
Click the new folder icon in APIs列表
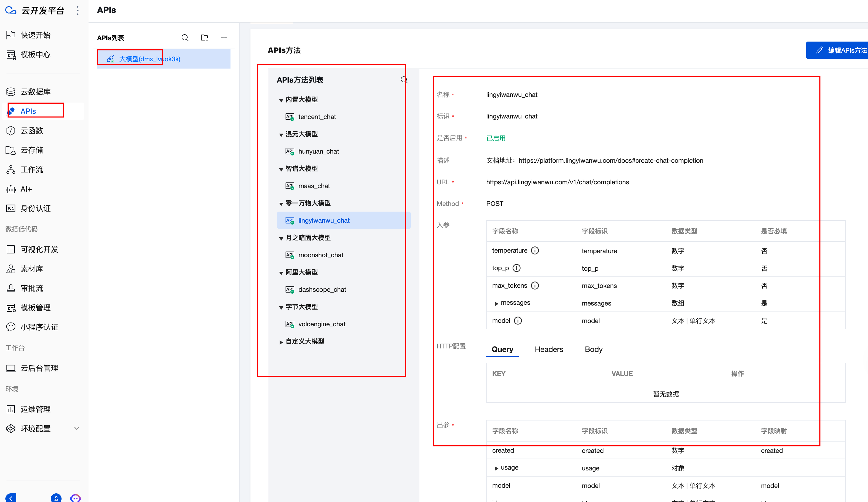click(x=205, y=38)
